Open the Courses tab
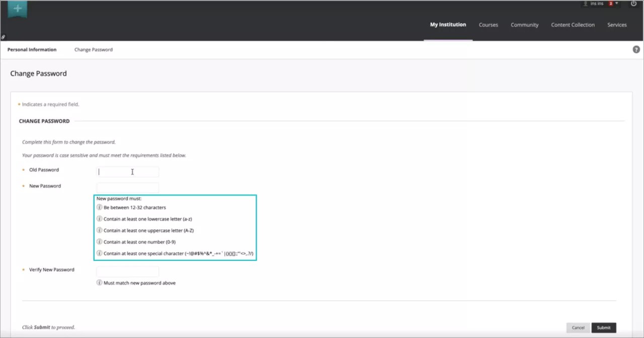 488,25
